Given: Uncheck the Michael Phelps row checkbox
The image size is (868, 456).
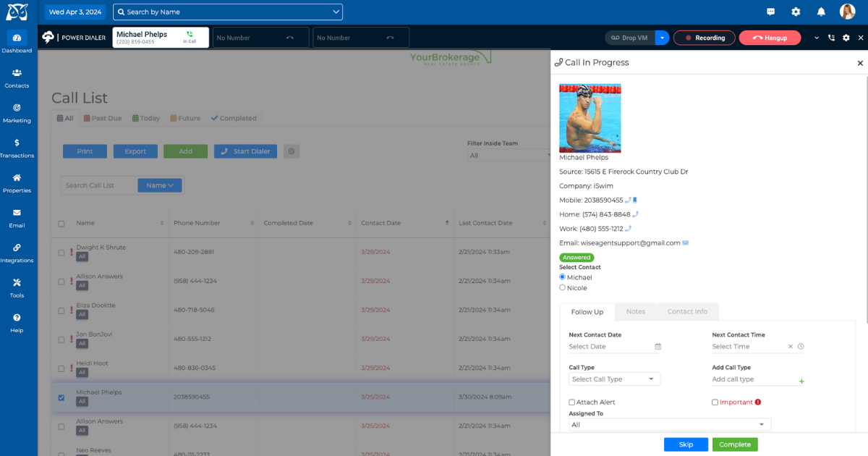Looking at the screenshot, I should pos(61,397).
